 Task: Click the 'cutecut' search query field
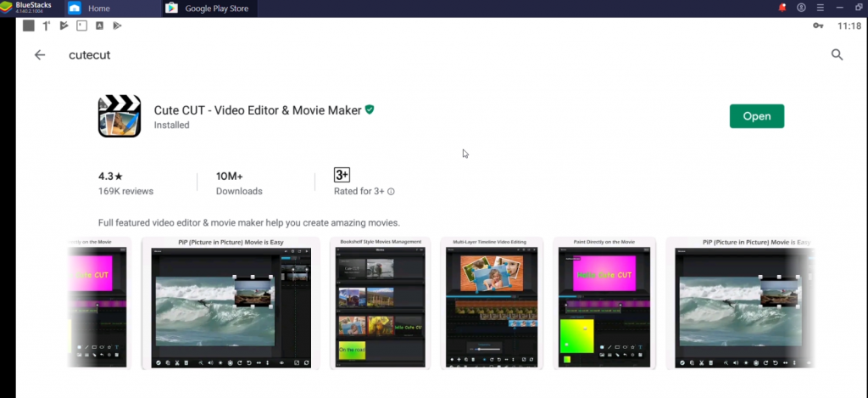[89, 55]
